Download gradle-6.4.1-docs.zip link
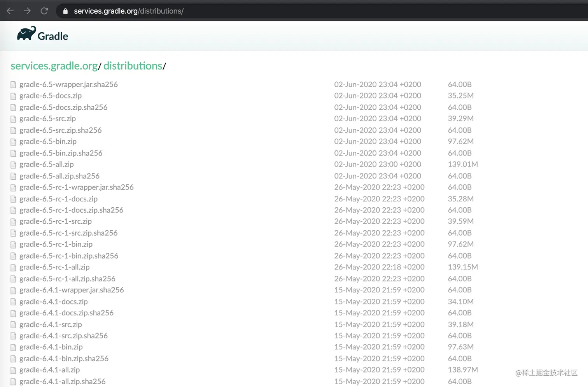This screenshot has height=387, width=588. (x=54, y=302)
